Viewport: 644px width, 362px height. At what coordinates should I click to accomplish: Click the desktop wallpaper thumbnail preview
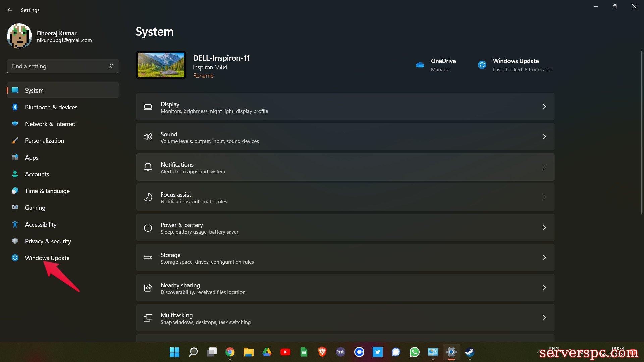pos(161,65)
